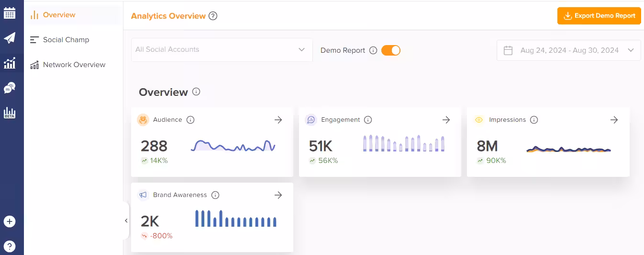The height and width of the screenshot is (255, 644).
Task: Open Brand Awareness details via arrow icon
Action: (x=278, y=195)
